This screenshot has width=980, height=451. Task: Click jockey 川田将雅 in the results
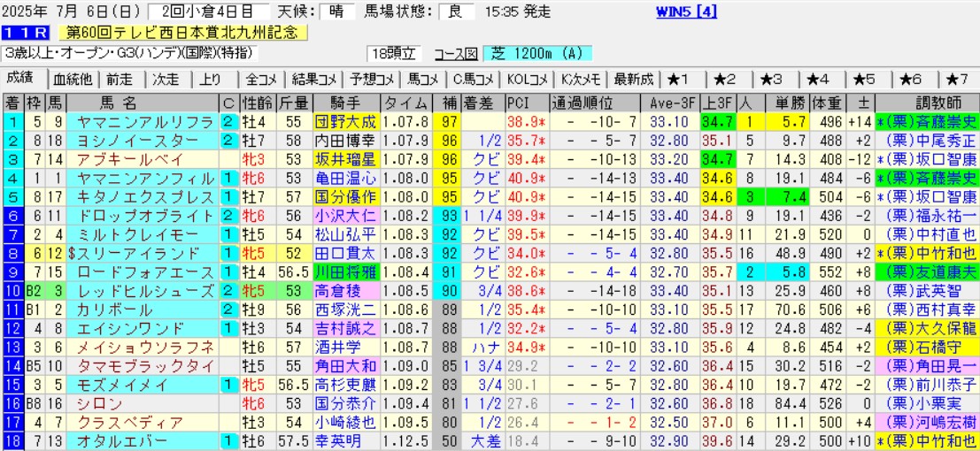tap(345, 271)
